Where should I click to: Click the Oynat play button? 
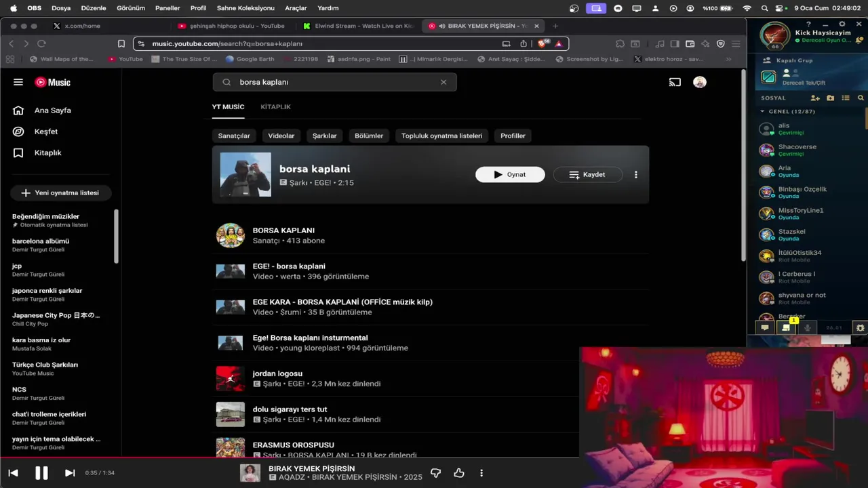tap(510, 174)
